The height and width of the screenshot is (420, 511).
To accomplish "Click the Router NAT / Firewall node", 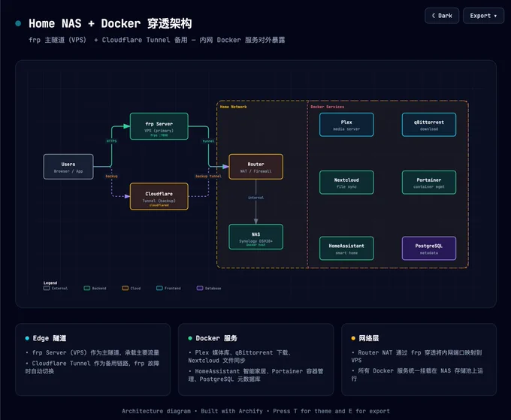I will (x=255, y=167).
